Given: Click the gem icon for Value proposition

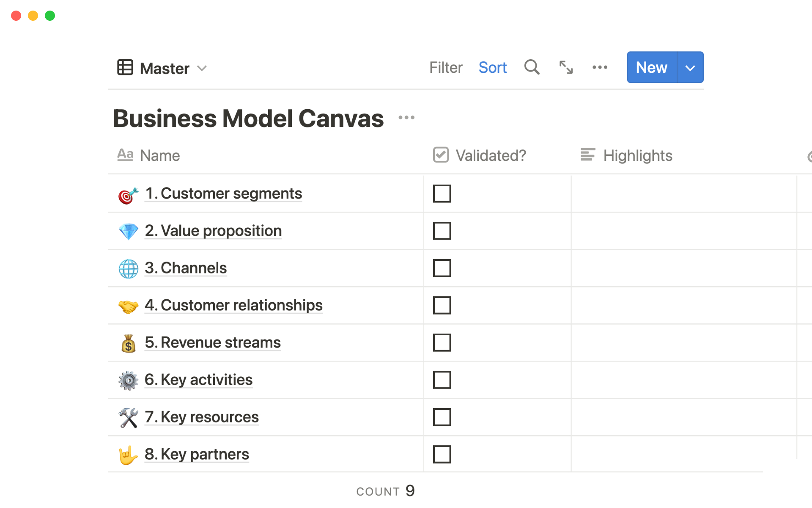Looking at the screenshot, I should 128,231.
